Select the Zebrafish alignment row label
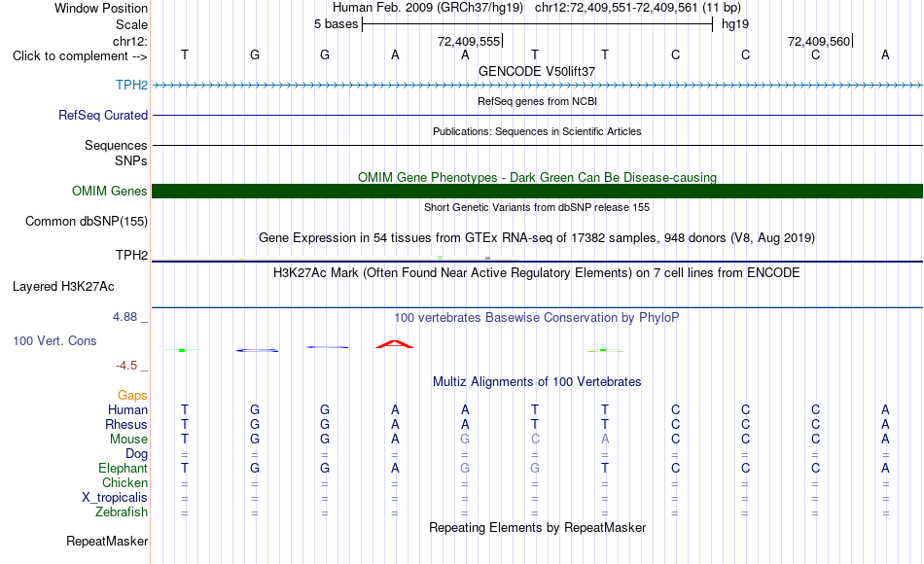The image size is (924, 564). coord(122,511)
